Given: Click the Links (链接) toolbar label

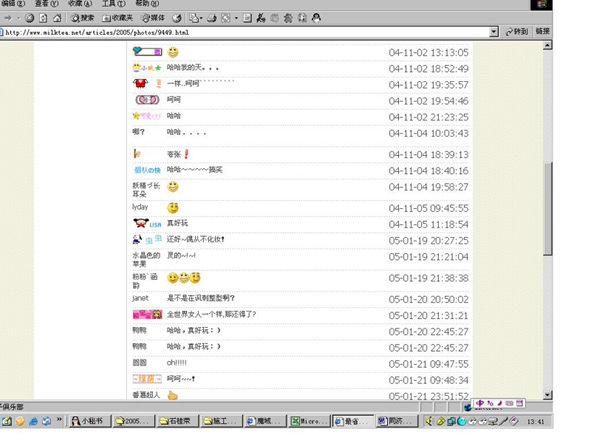Looking at the screenshot, I should [542, 31].
